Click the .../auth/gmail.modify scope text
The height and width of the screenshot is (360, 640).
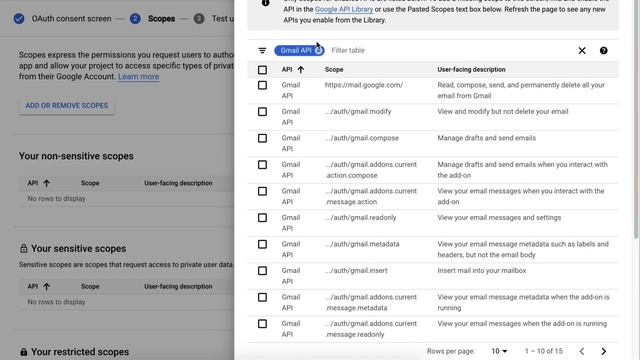tap(358, 112)
